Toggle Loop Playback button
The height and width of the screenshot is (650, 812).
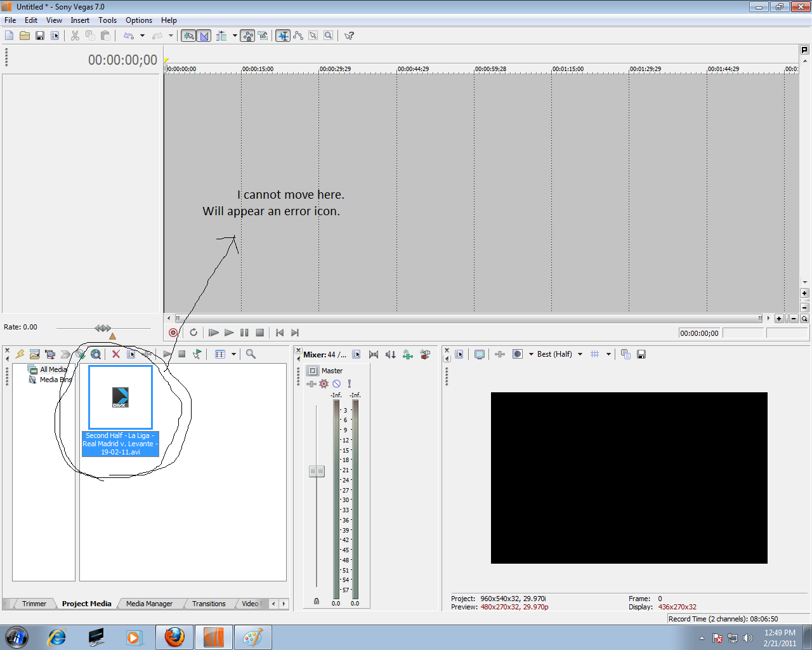point(193,333)
